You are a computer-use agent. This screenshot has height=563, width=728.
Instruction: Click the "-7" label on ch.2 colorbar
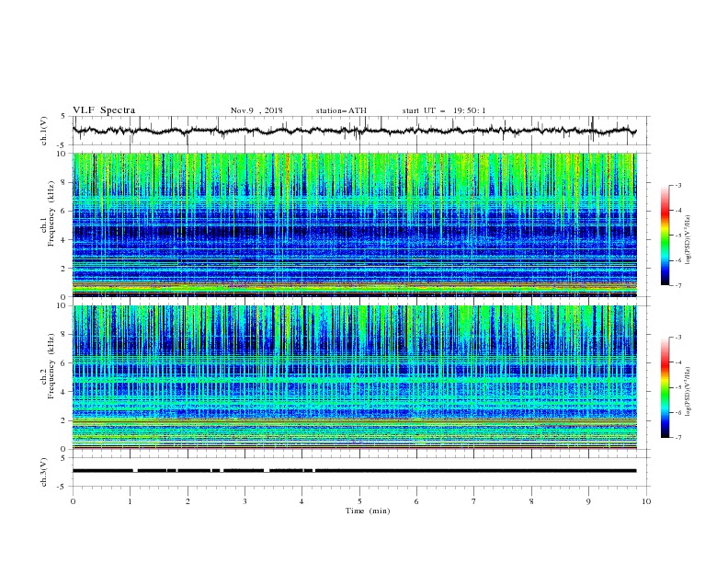(x=677, y=437)
